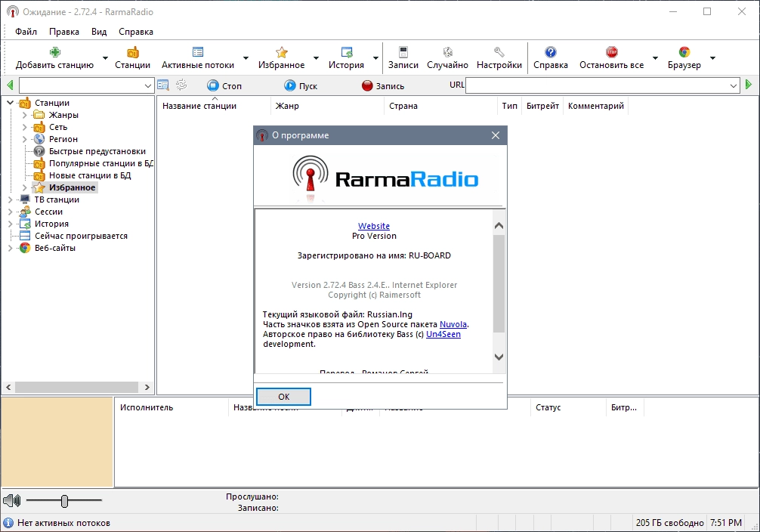Click the info icon in the status bar
The height and width of the screenshot is (532, 760).
(8, 523)
